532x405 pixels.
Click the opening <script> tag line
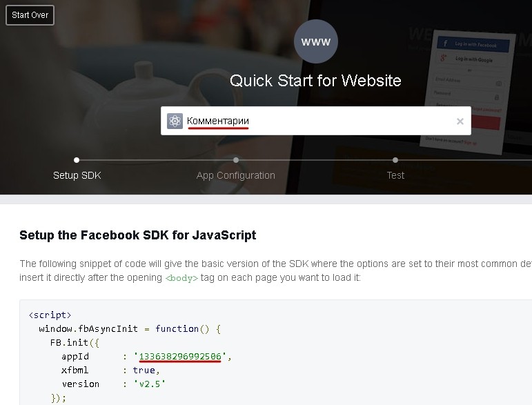pos(50,315)
